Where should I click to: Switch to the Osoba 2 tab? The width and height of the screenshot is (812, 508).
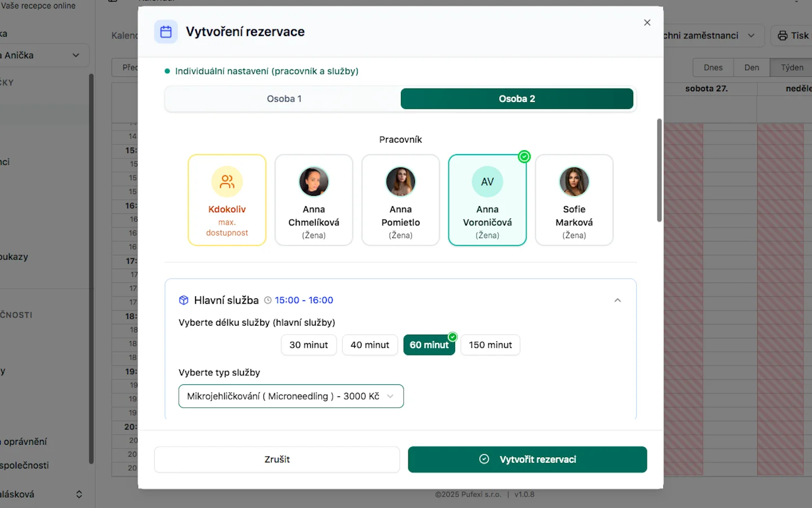click(517, 99)
